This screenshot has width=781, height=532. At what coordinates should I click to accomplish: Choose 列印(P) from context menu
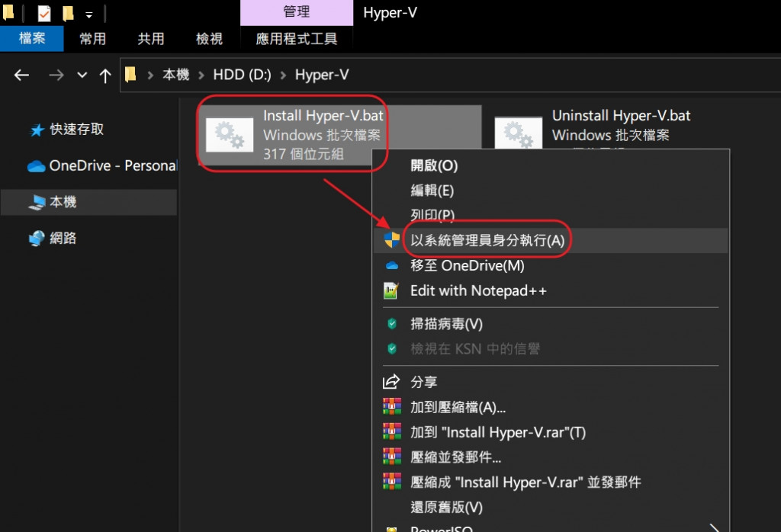[551, 215]
